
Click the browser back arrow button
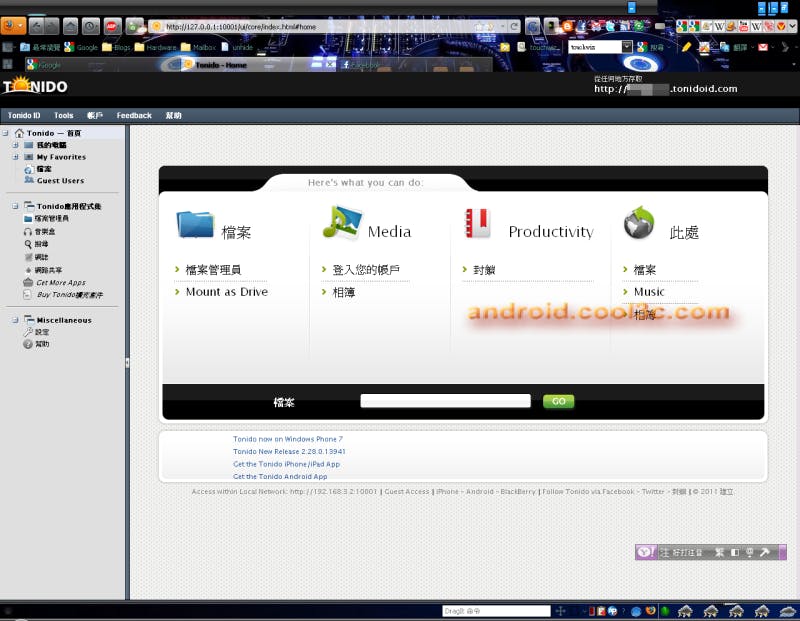pyautogui.click(x=36, y=26)
